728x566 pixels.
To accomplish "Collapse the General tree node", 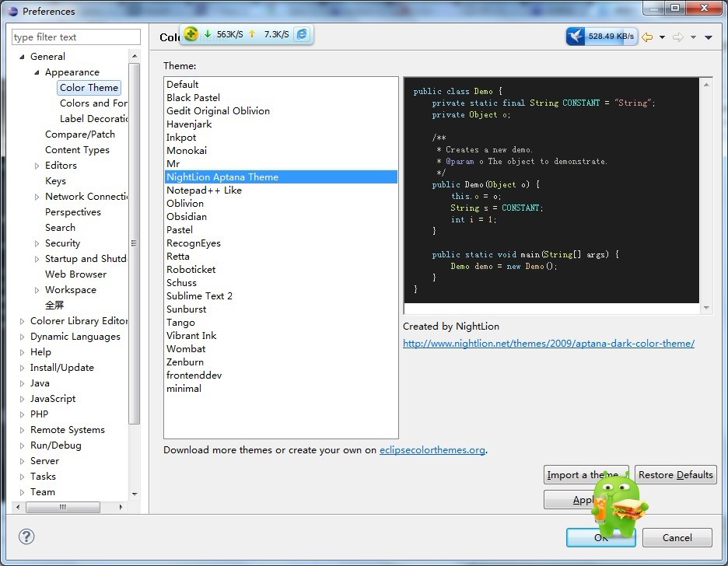I will coord(22,57).
